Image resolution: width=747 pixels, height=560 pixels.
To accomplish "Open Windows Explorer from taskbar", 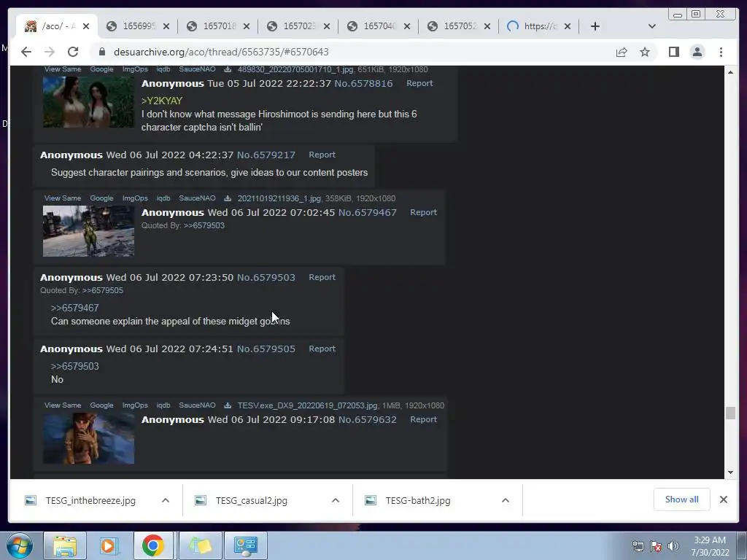I will (x=65, y=545).
